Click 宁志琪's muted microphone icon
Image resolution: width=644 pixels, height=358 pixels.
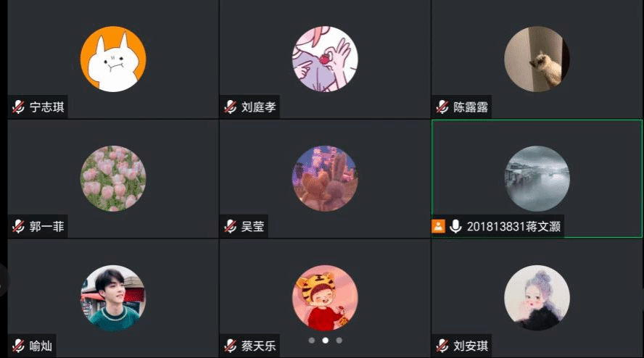tap(18, 107)
